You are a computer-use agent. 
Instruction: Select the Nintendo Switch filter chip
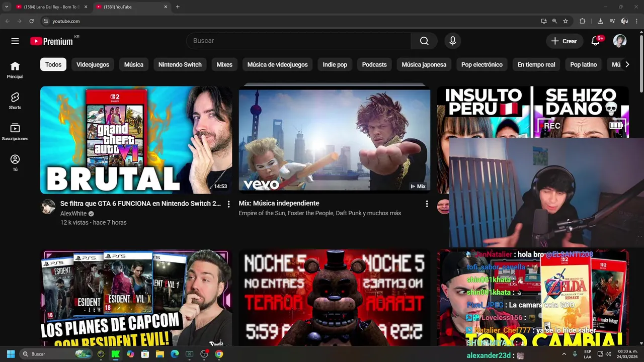pyautogui.click(x=180, y=64)
